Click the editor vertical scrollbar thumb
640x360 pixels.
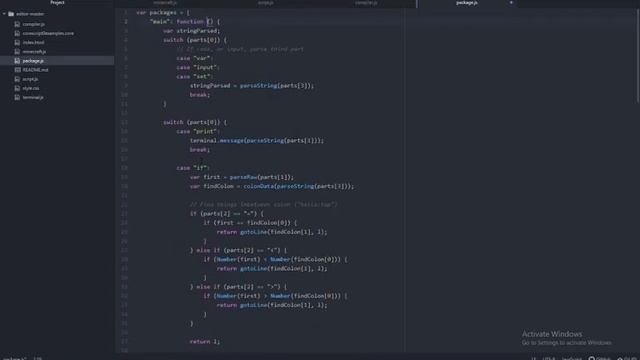tap(638, 55)
